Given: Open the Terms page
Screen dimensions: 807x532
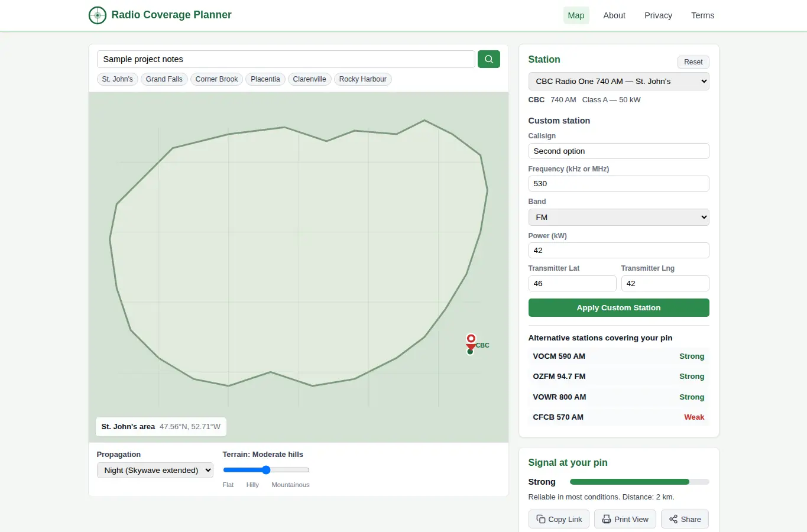Looking at the screenshot, I should point(702,15).
